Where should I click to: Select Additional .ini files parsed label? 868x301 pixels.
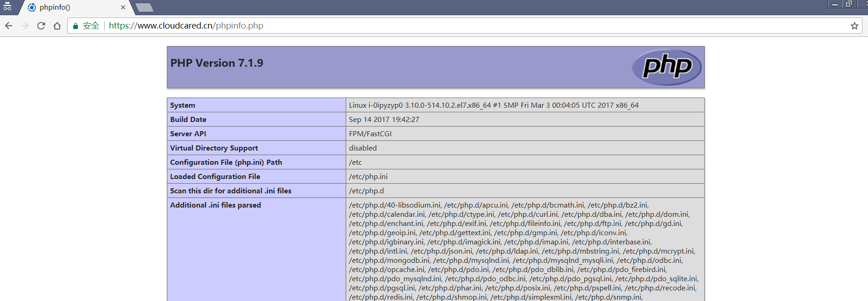215,205
